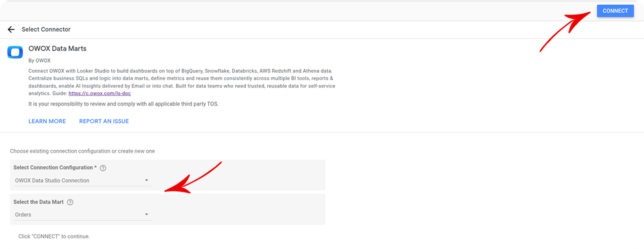Image resolution: width=644 pixels, height=249 pixels.
Task: Click the blue CONNECT button
Action: point(615,11)
